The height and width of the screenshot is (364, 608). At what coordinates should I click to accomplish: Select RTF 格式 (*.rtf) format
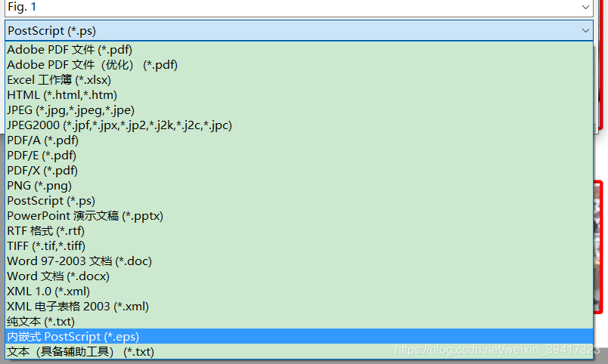(x=299, y=231)
